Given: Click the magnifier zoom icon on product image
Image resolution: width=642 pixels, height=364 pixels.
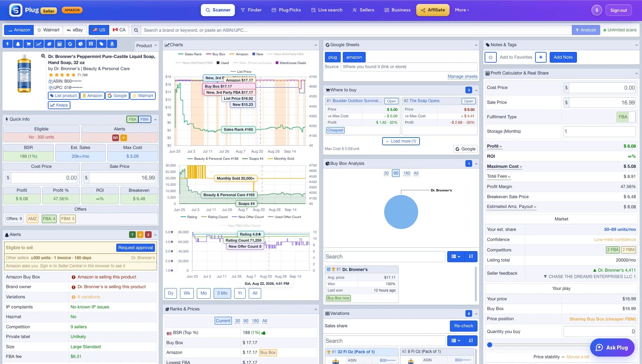Looking at the screenshot, I should pyautogui.click(x=43, y=56).
